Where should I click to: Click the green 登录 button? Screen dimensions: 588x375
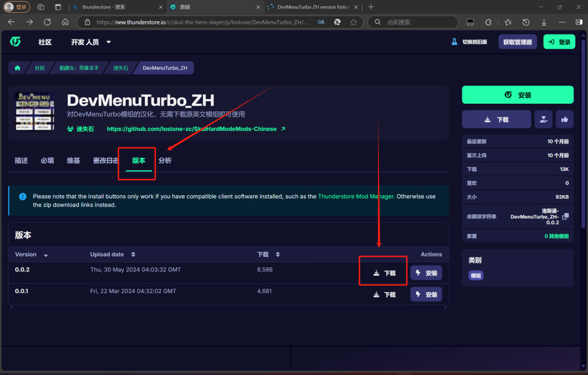click(x=559, y=42)
